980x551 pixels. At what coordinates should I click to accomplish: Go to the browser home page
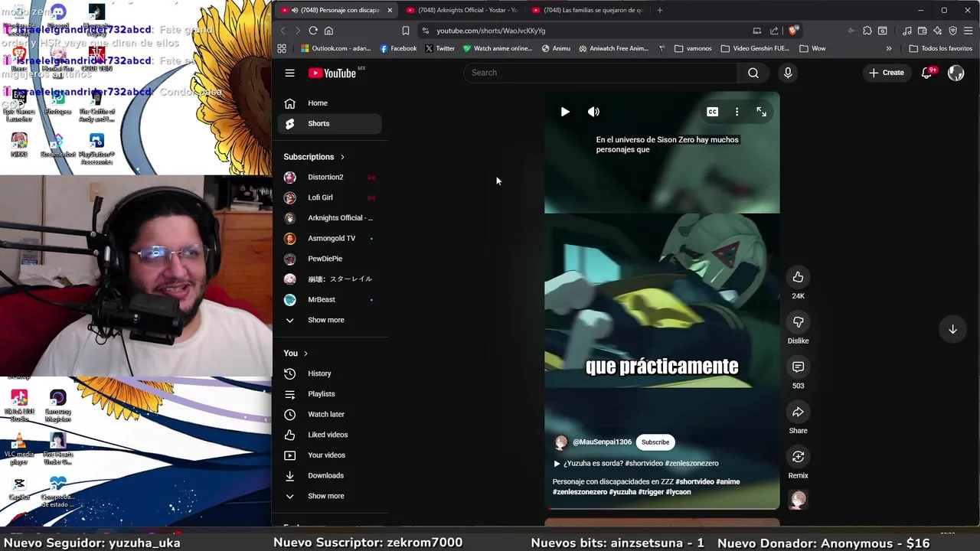pyautogui.click(x=328, y=31)
